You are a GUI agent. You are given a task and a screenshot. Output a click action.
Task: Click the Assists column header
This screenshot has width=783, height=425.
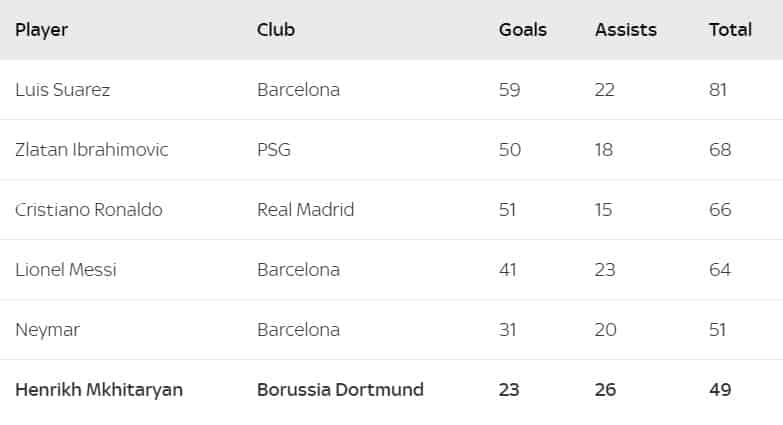tap(626, 30)
